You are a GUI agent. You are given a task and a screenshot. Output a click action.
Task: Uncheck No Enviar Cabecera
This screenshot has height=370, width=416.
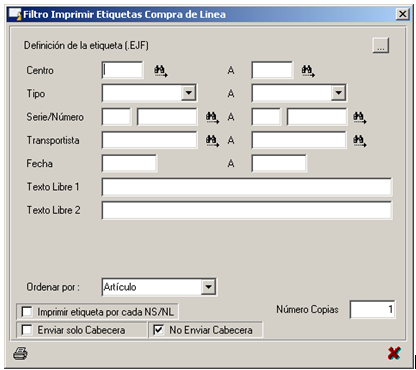[x=158, y=330]
